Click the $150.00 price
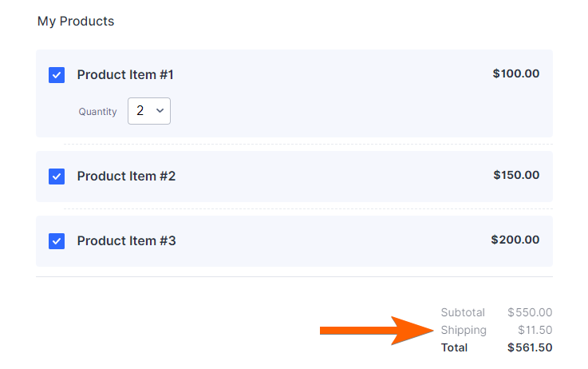Screen dimensions: 588x369 (515, 175)
